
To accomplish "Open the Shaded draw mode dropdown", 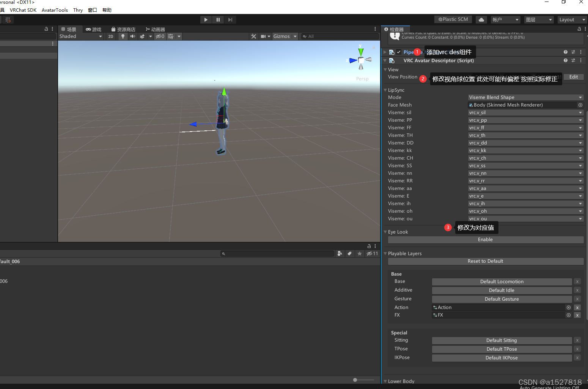I will pos(81,36).
